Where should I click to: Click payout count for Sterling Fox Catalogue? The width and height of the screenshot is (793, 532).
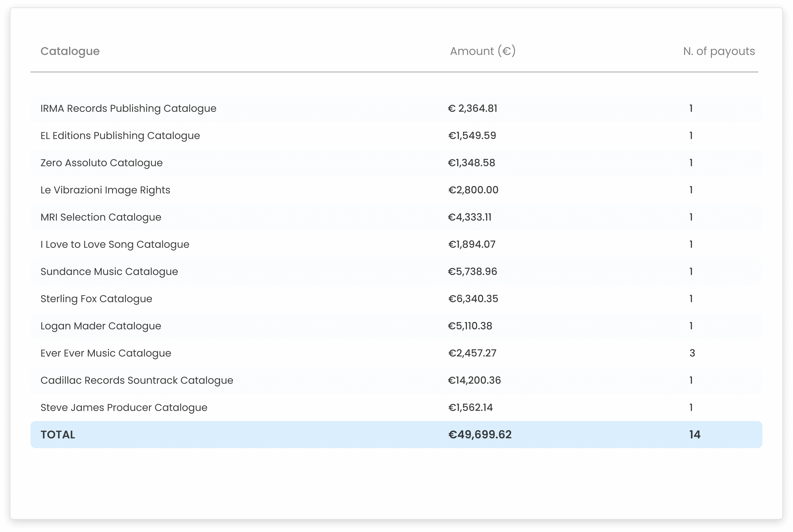[691, 299]
